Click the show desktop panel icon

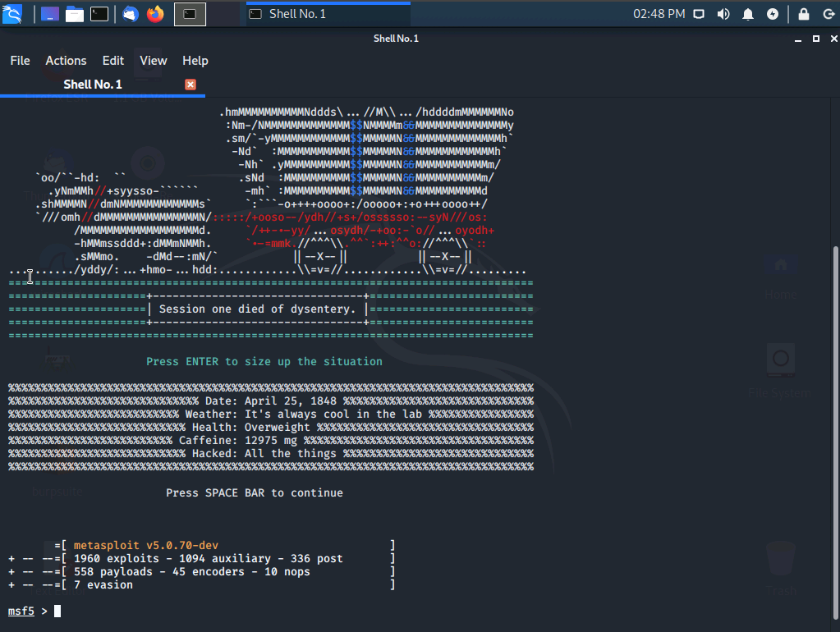point(50,14)
